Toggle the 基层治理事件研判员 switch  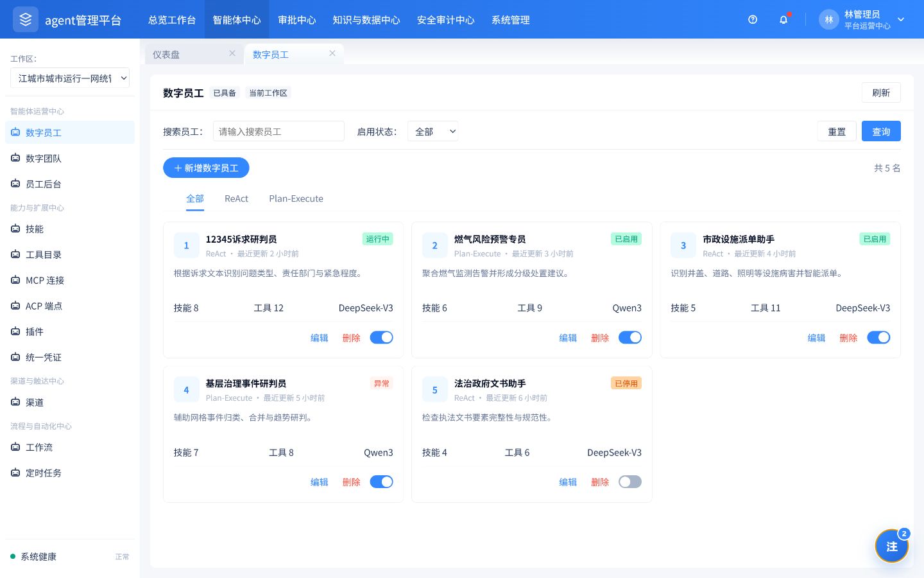point(381,482)
